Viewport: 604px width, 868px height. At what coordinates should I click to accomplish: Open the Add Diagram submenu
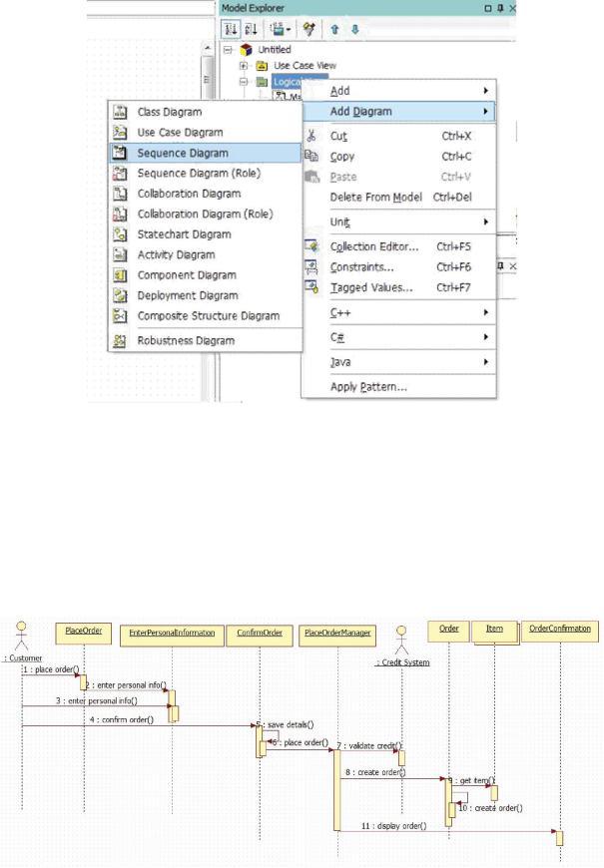[399, 112]
